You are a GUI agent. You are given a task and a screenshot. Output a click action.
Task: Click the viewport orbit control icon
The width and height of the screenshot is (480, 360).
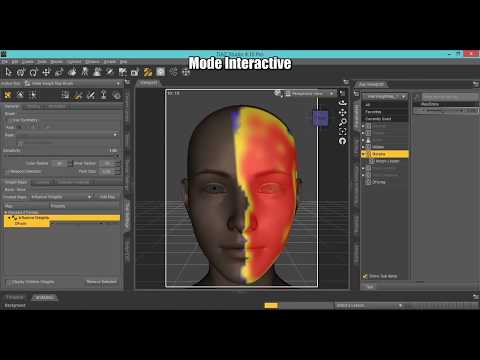coord(342,103)
